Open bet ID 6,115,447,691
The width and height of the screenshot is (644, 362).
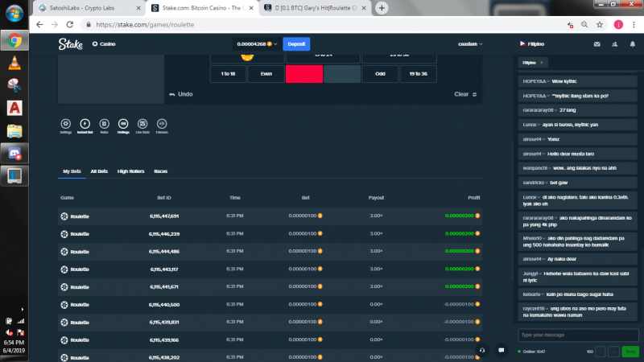164,216
